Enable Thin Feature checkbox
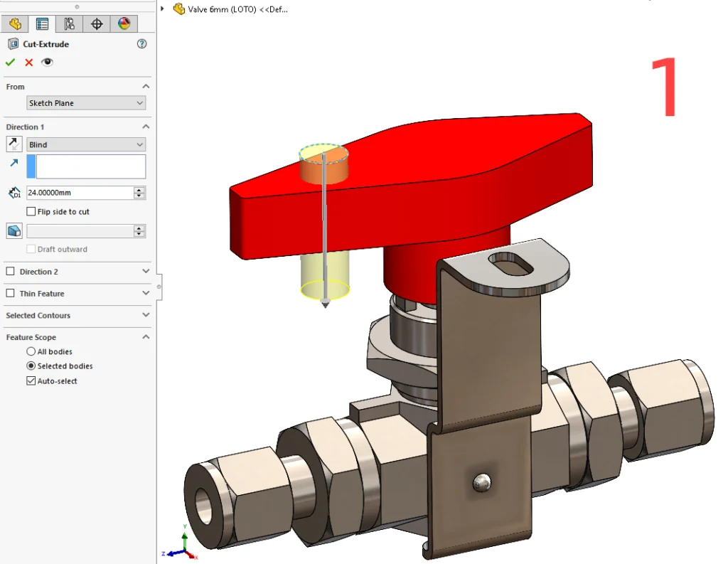The image size is (728, 564). [10, 293]
